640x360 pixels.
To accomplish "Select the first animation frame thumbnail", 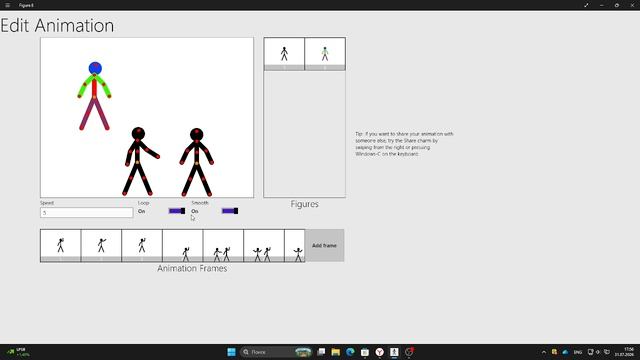I will pos(60,246).
